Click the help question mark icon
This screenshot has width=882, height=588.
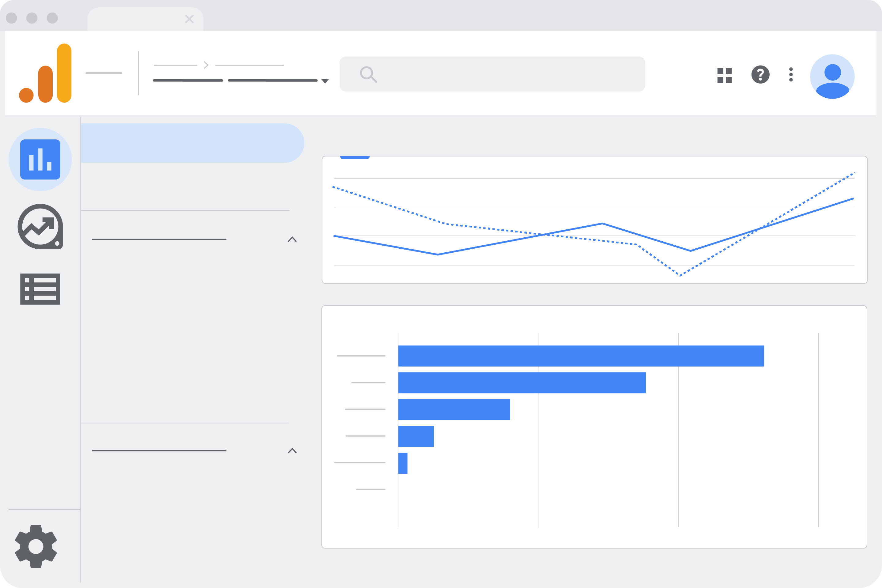tap(760, 75)
